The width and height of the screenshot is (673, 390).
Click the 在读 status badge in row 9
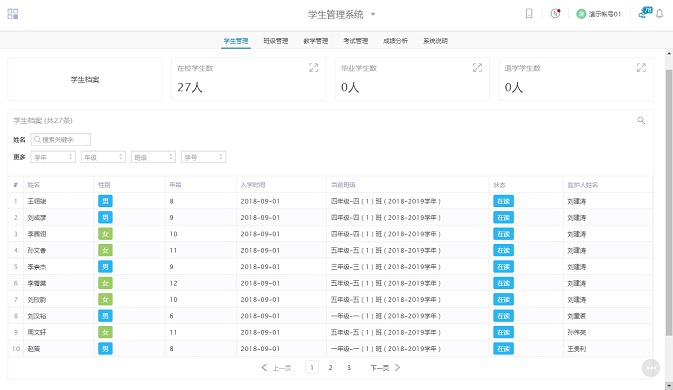click(503, 333)
